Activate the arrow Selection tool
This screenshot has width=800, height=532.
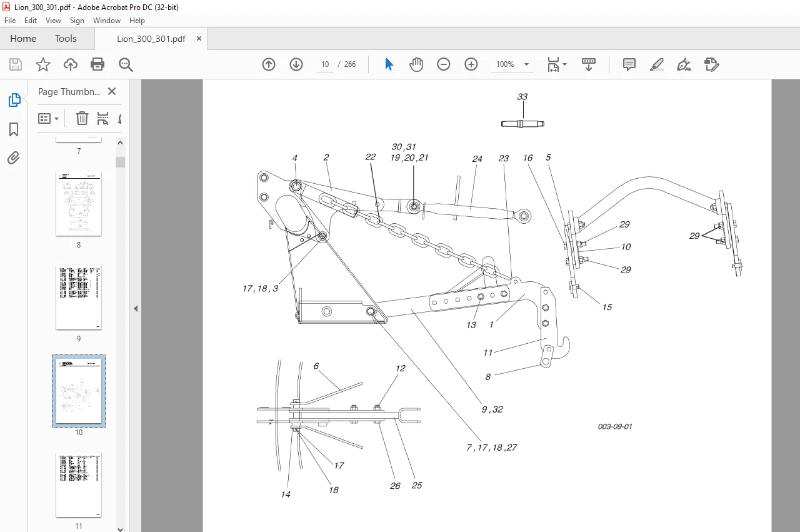[389, 64]
